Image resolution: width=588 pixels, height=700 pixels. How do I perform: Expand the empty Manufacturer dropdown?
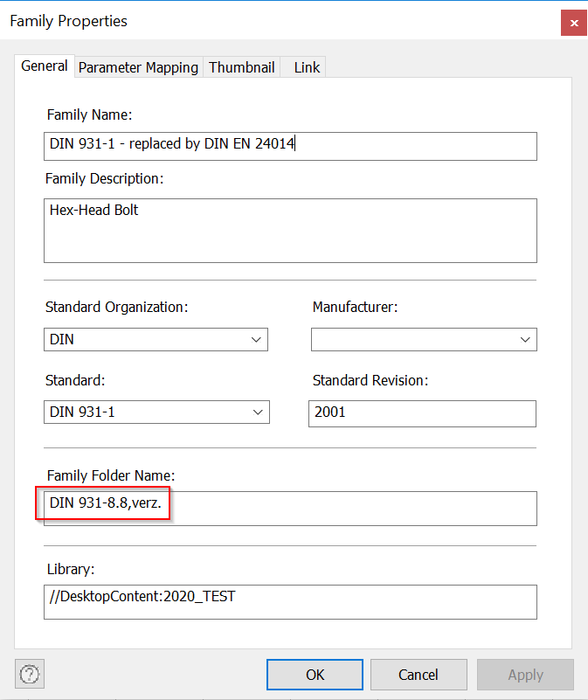424,339
